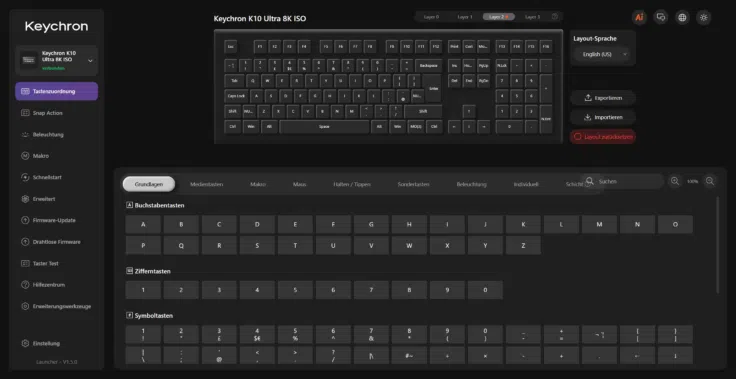Click the search magnifier icon
This screenshot has height=379, width=736.
click(x=590, y=181)
